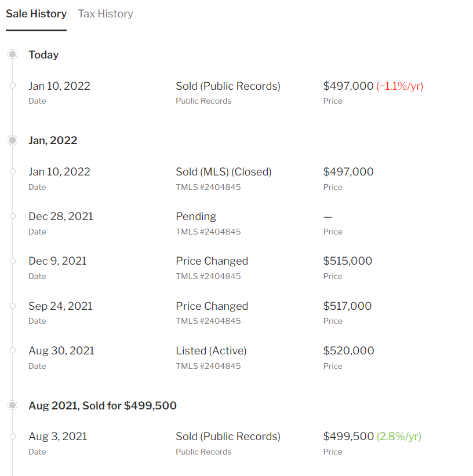
Task: Switch to the Tax History tab
Action: (105, 14)
